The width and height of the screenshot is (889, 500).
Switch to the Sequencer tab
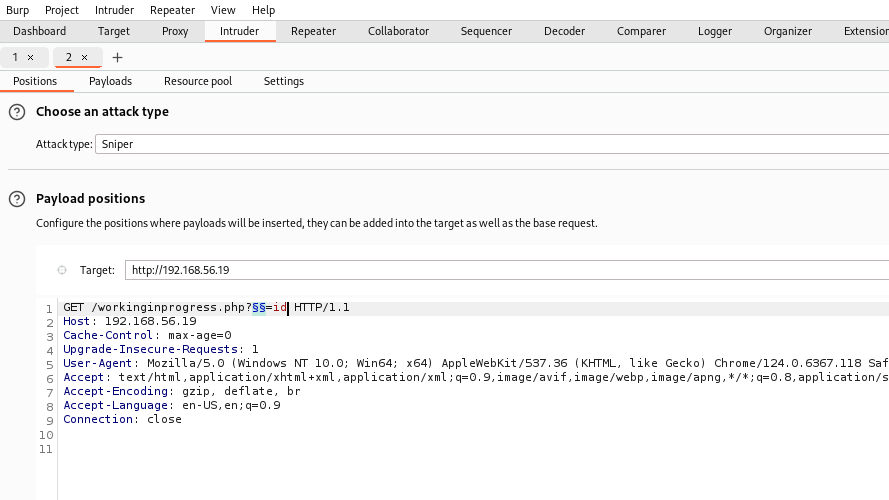tap(486, 31)
